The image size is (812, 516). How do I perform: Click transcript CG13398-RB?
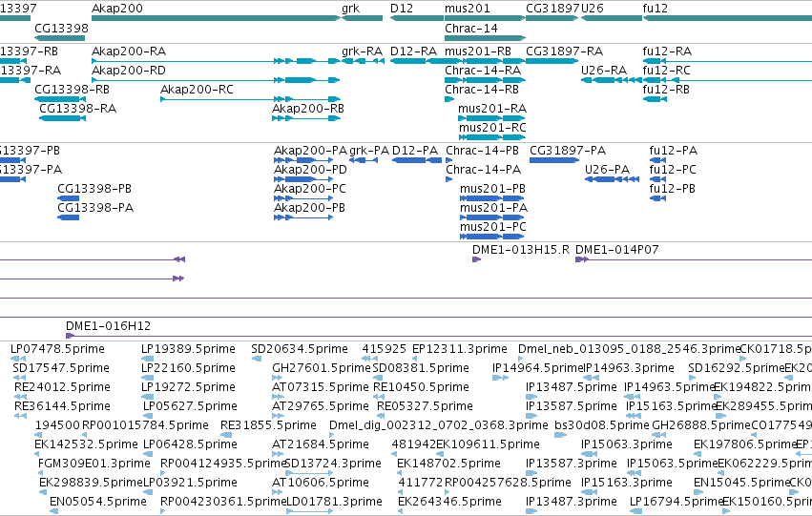[x=59, y=99]
